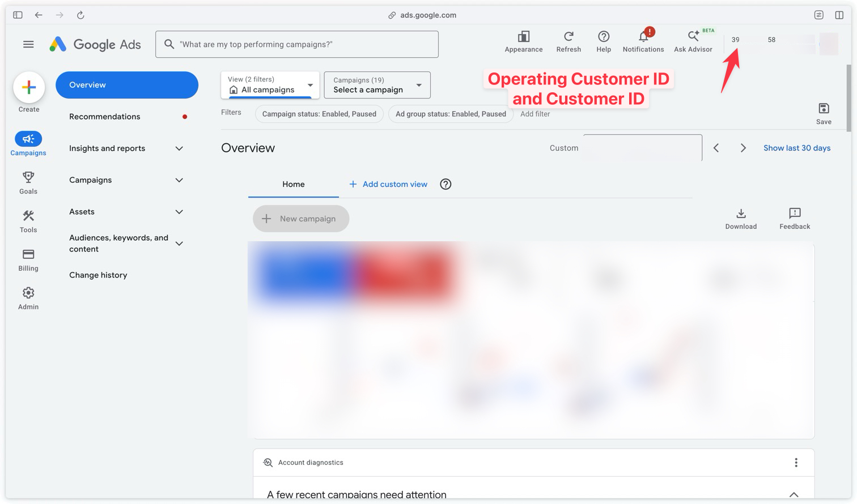
Task: Click the search campaigns input field
Action: [297, 44]
